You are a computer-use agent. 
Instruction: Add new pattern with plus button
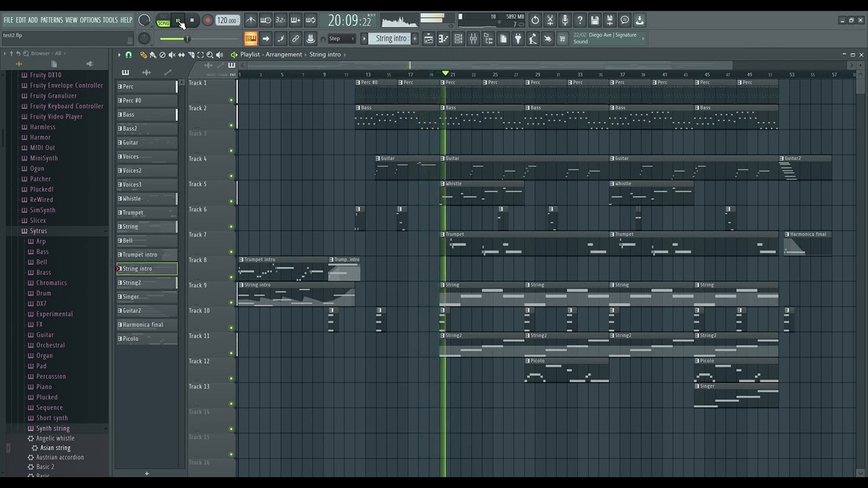click(x=146, y=473)
